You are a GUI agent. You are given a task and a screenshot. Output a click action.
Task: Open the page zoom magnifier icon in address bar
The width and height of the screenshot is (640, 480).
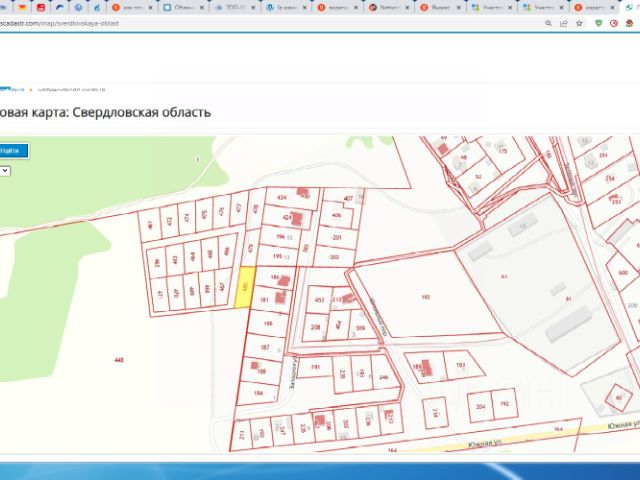pos(548,23)
